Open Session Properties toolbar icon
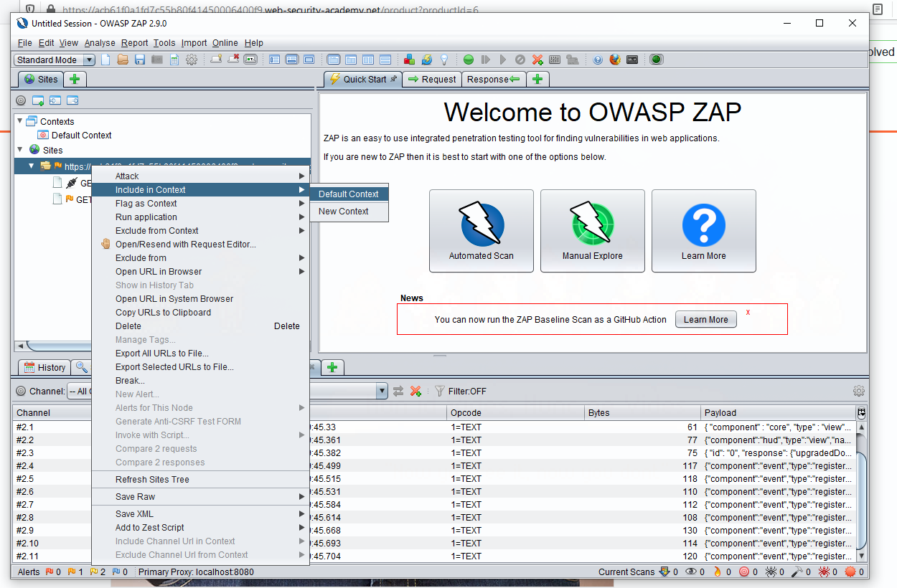The width and height of the screenshot is (897, 588). click(x=174, y=60)
